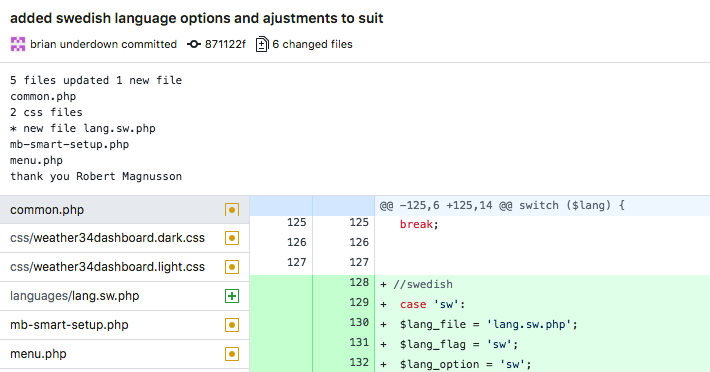The width and height of the screenshot is (710, 372).
Task: Click new line number 129
Action: coord(359,302)
